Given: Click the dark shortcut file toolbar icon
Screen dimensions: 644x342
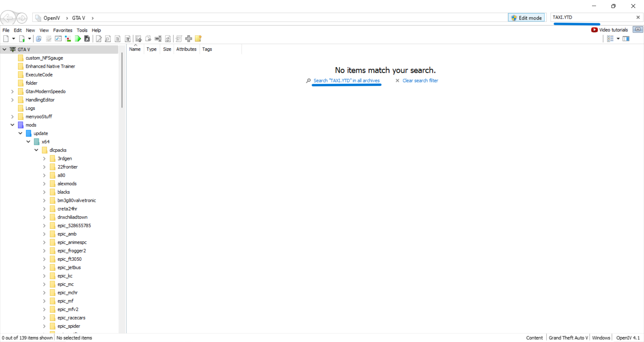Looking at the screenshot, I should point(87,39).
